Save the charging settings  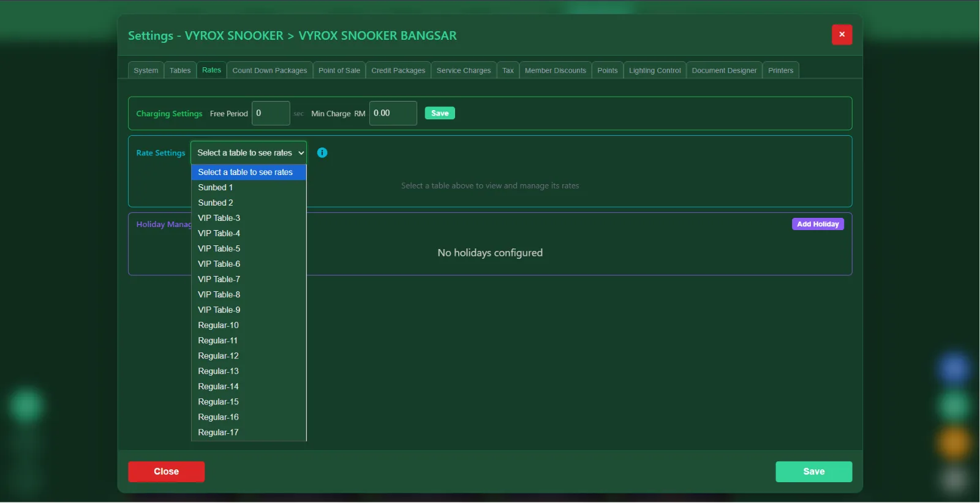click(x=440, y=113)
